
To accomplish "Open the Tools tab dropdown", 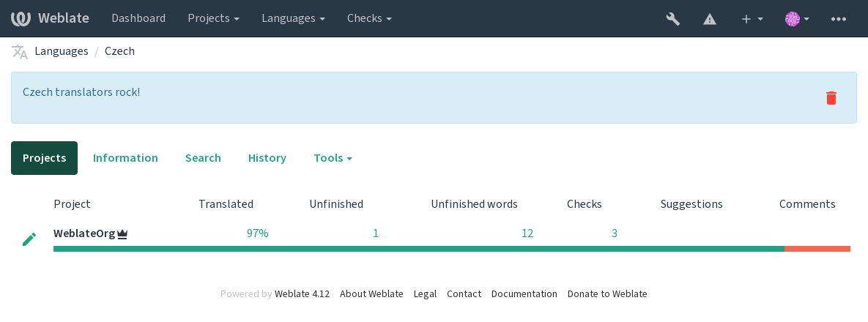I will [333, 158].
